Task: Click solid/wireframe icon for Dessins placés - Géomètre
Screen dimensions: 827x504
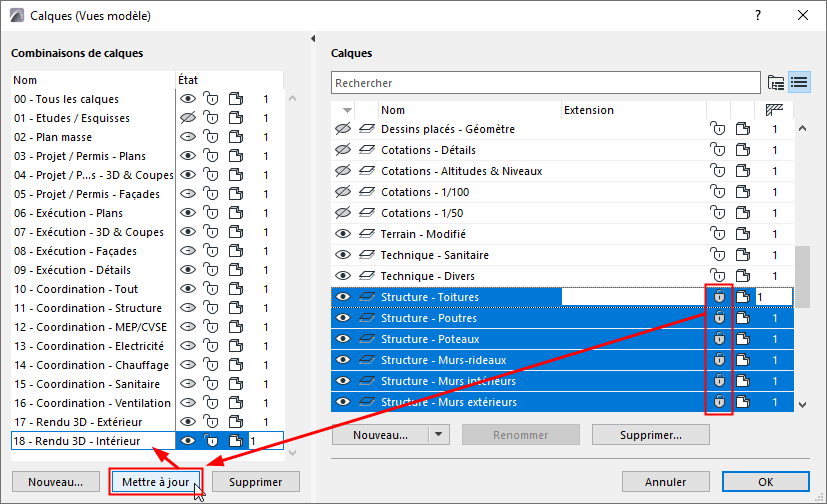Action: tap(743, 129)
